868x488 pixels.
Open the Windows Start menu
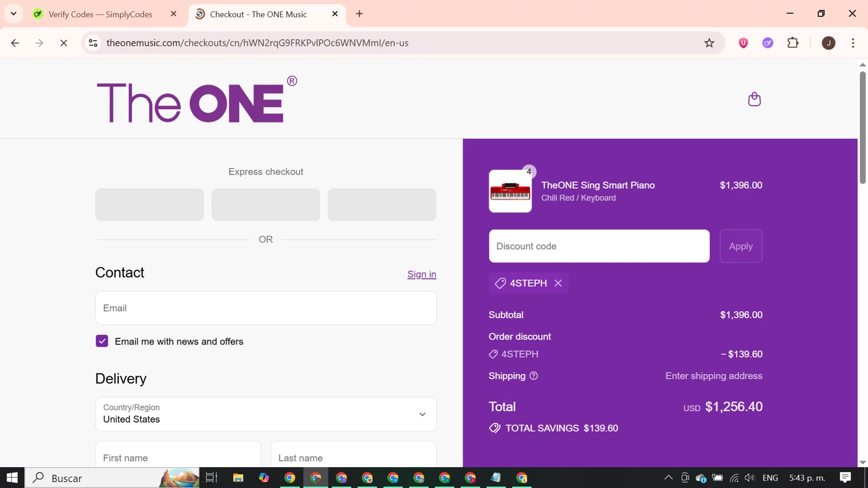[x=12, y=478]
